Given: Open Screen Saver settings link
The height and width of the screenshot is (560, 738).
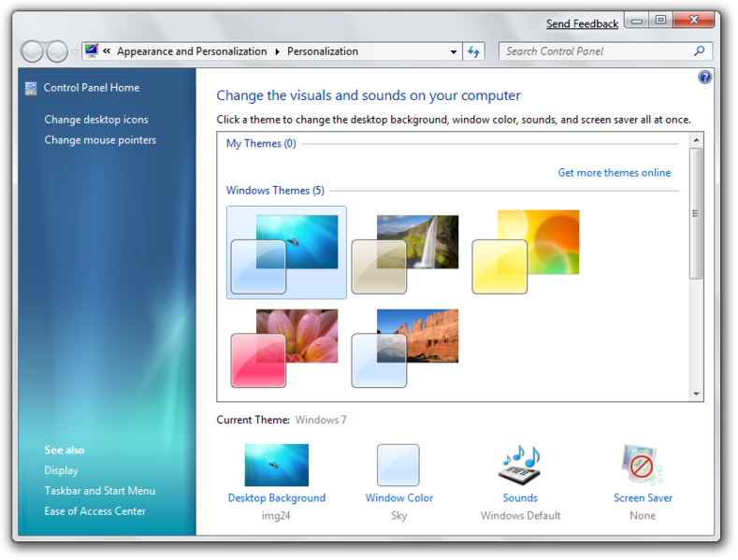Looking at the screenshot, I should [x=643, y=498].
